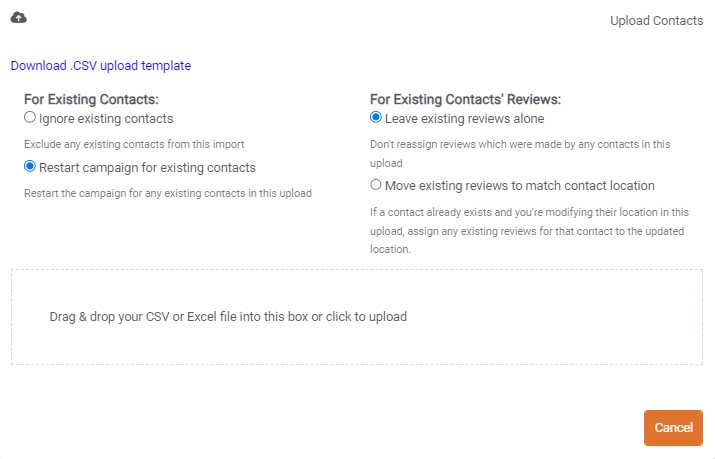715x459 pixels.
Task: Click the "Drag & drop your CSV" text
Action: point(228,317)
